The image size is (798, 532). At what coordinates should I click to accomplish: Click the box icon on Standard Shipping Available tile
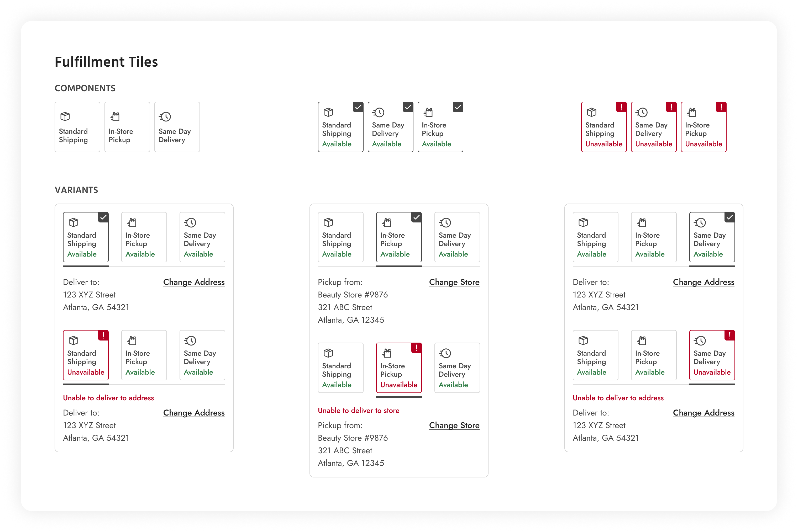(x=328, y=112)
